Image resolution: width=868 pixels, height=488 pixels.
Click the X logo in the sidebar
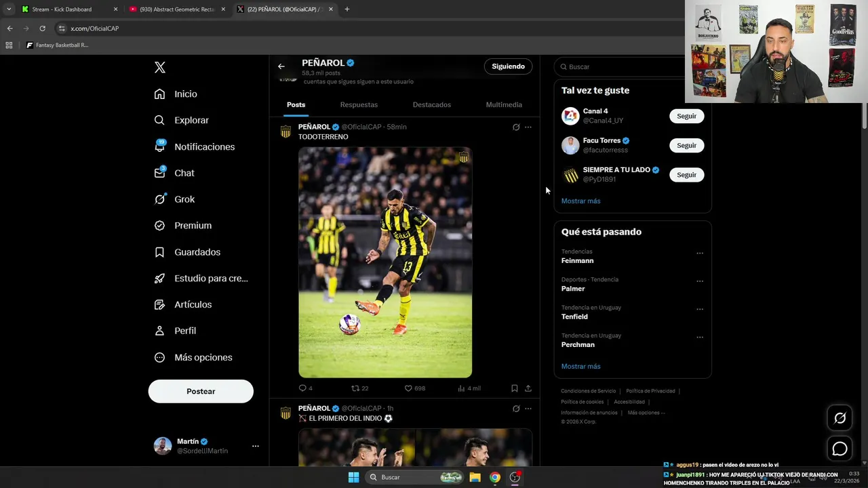(160, 67)
